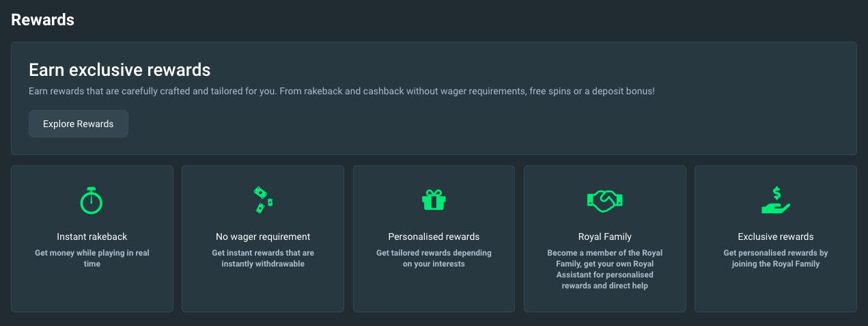Click the hand with dollar icon

776,200
